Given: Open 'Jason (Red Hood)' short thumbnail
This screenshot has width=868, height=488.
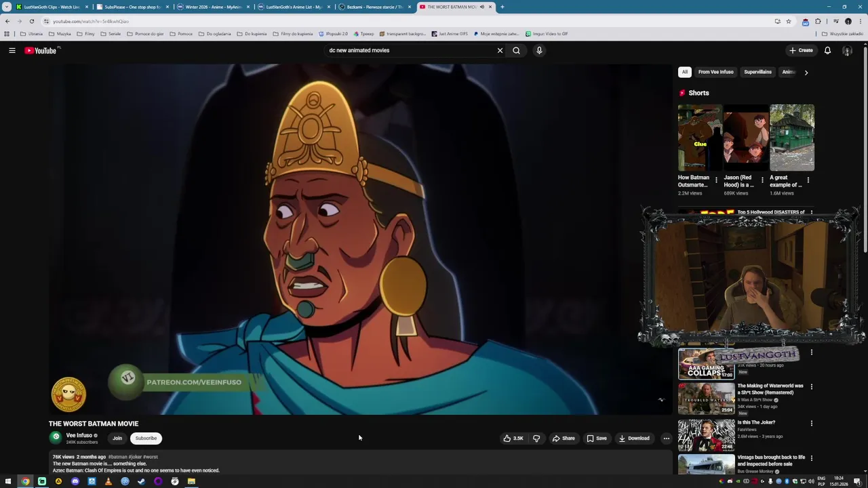Looking at the screenshot, I should tap(746, 138).
